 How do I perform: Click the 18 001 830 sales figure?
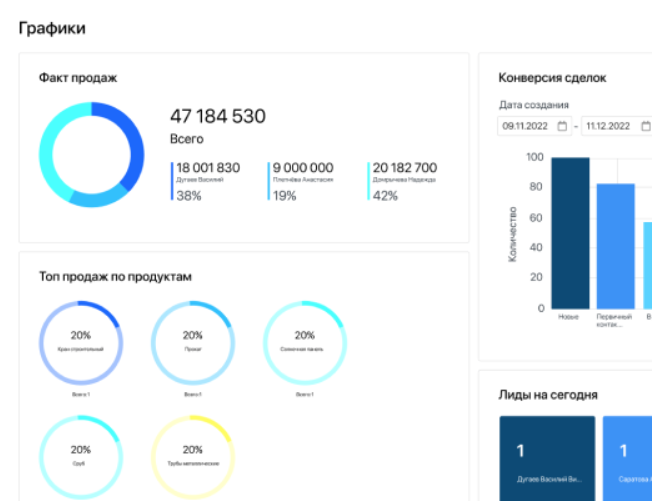(x=208, y=168)
